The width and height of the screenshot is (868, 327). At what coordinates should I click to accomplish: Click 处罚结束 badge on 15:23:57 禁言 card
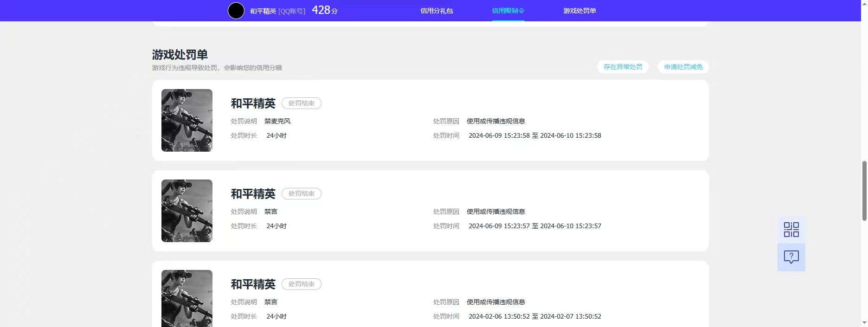pos(302,193)
